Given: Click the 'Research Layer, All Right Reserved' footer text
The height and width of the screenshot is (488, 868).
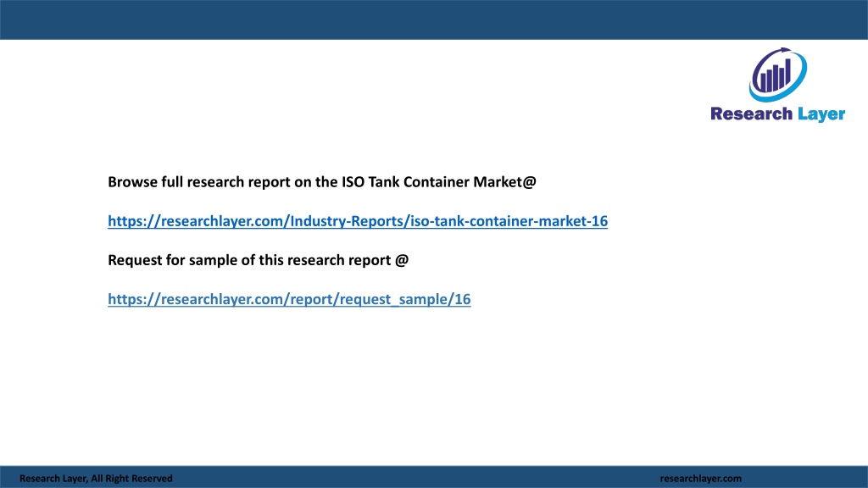Looking at the screenshot, I should (x=96, y=478).
